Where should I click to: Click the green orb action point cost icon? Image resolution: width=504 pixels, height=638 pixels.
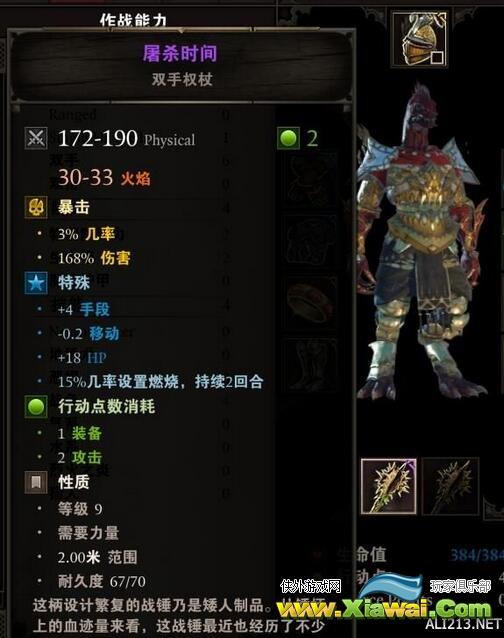point(36,406)
